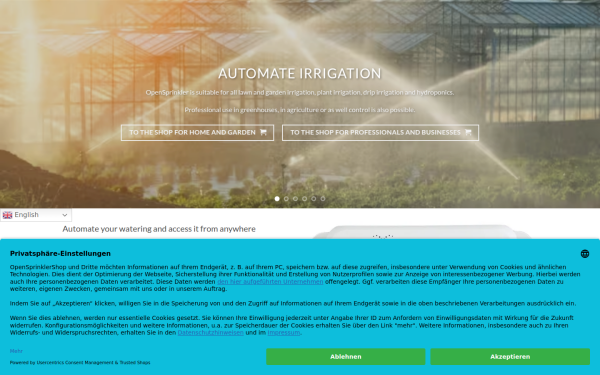Click the OpenSprinkler device product image
This screenshot has height=375, width=600.
coord(421,232)
